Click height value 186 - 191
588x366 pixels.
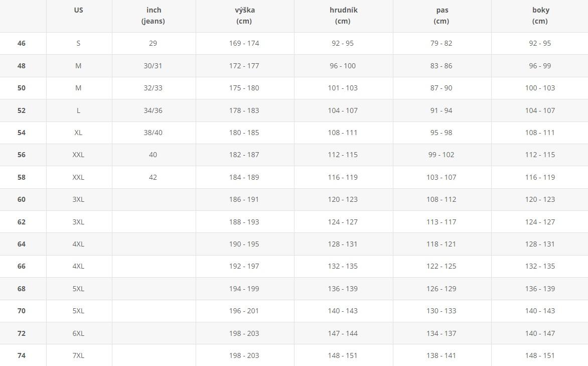coord(244,199)
